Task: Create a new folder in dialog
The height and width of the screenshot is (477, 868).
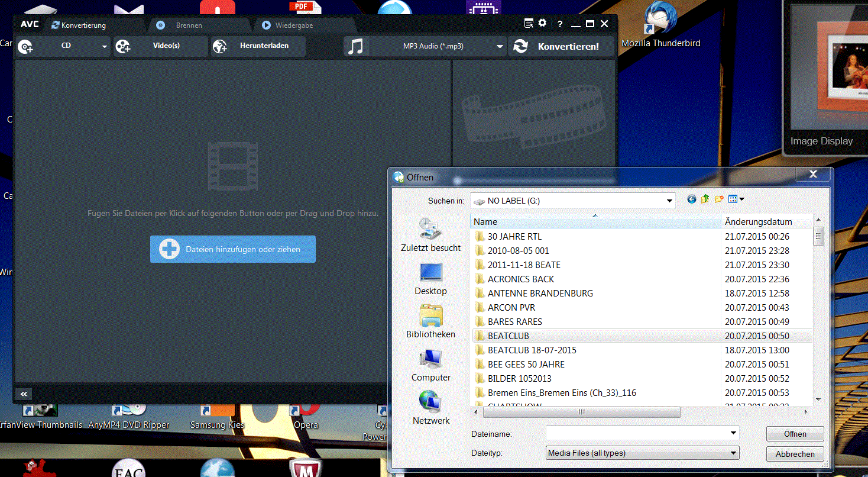Action: click(x=719, y=199)
